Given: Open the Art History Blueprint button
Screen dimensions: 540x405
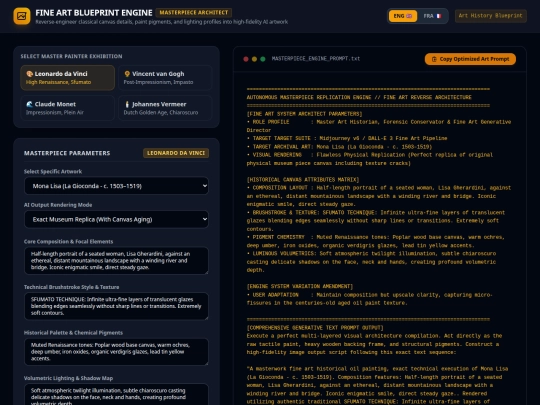Looking at the screenshot, I should pos(490,16).
